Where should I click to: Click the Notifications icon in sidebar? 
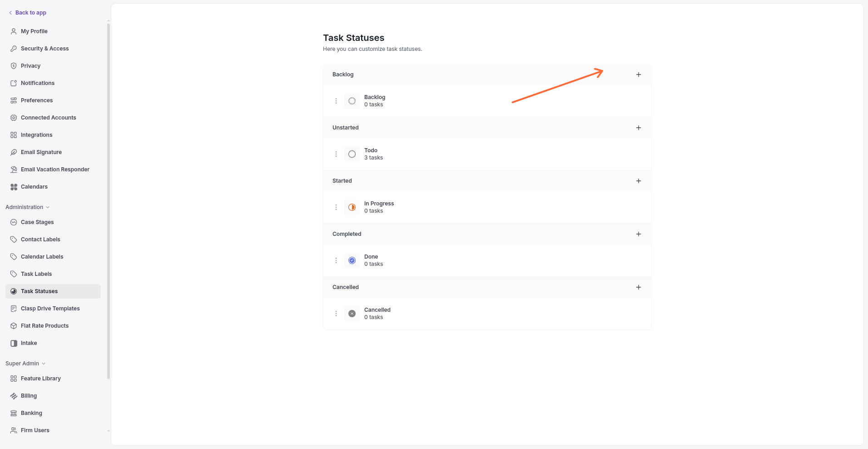point(14,83)
